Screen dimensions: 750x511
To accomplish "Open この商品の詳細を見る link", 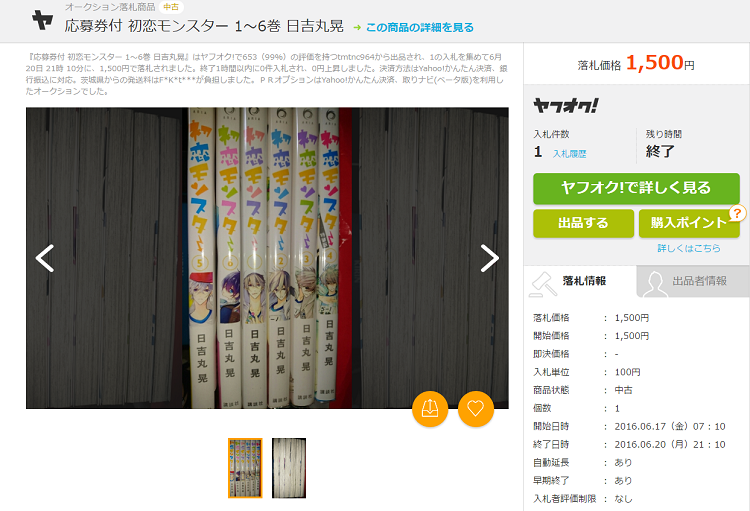I will click(419, 27).
